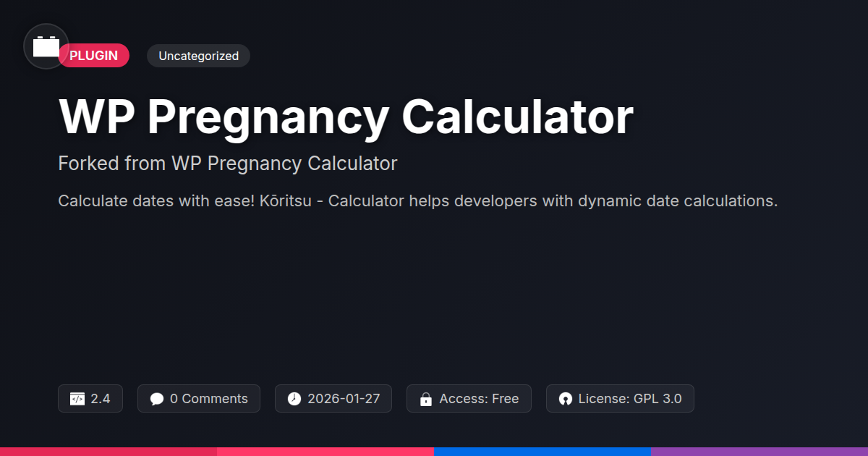
Task: Click the purple bottom color strip segment
Action: pyautogui.click(x=759, y=452)
